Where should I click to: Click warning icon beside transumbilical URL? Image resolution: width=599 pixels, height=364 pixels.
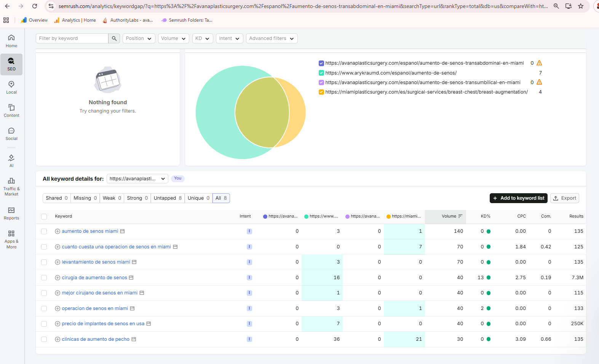(539, 82)
